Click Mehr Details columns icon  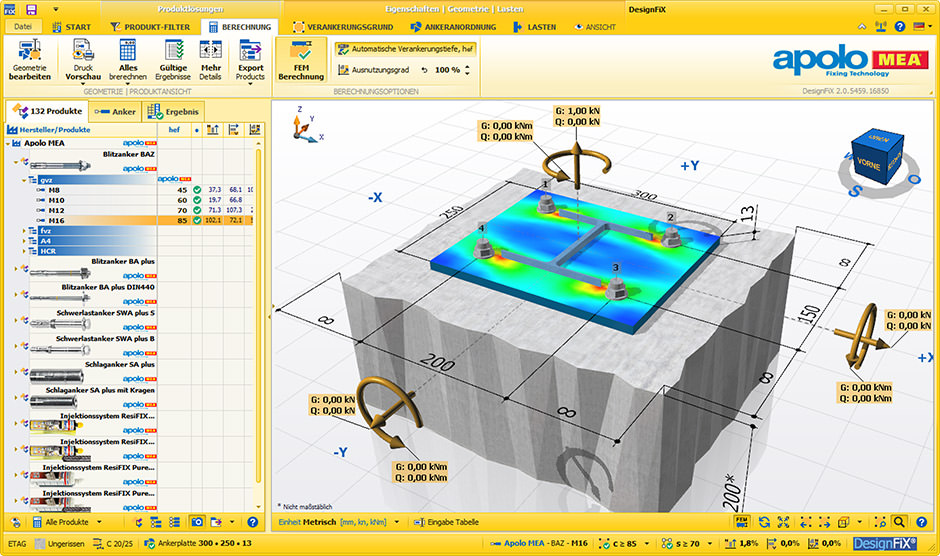click(x=210, y=50)
